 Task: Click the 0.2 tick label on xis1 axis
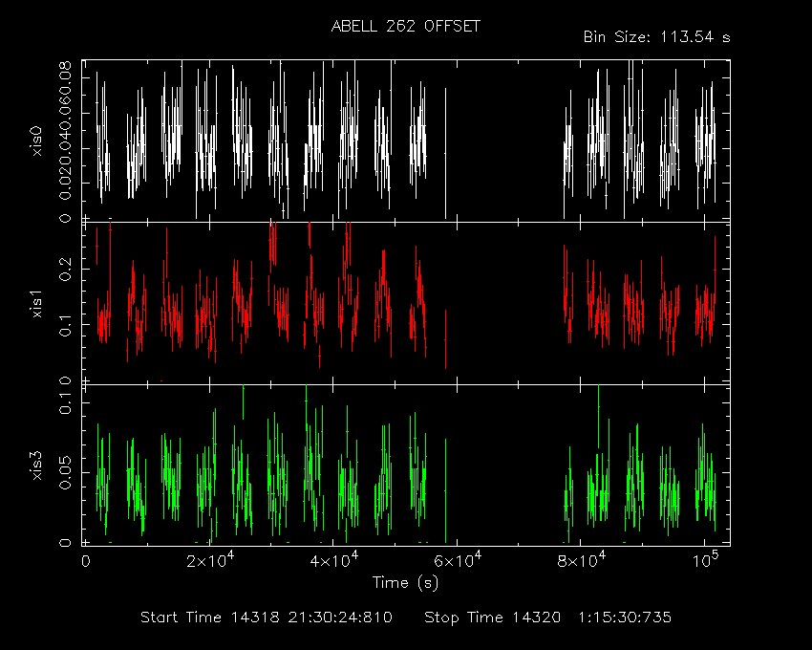pos(65,269)
